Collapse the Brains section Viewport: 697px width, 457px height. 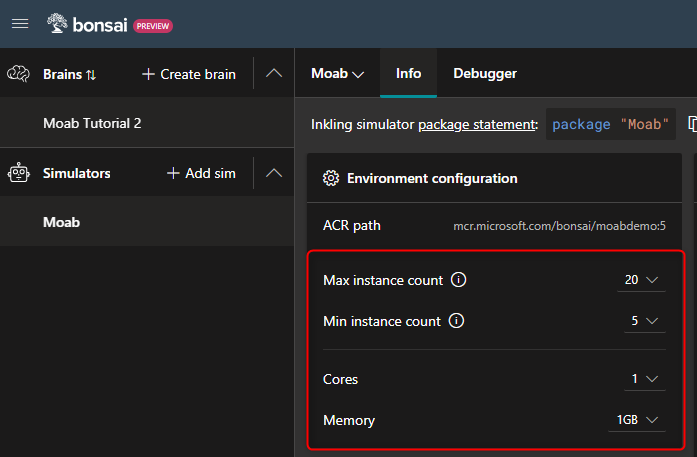[x=274, y=73]
